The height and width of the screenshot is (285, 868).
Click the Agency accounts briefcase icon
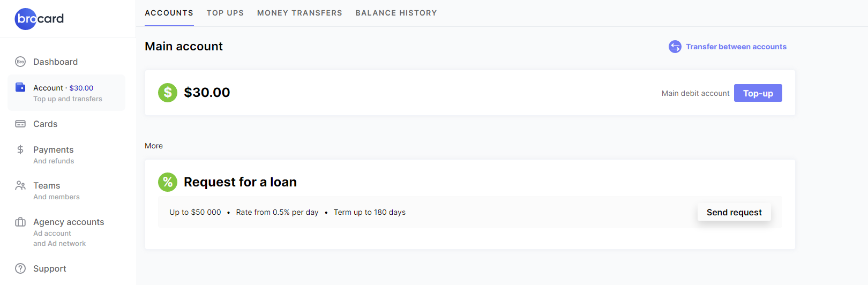pyautogui.click(x=20, y=222)
